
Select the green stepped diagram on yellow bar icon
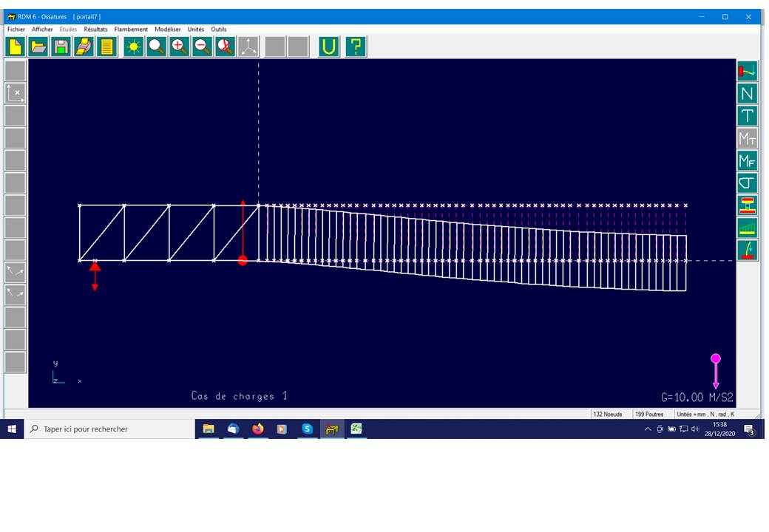[747, 228]
